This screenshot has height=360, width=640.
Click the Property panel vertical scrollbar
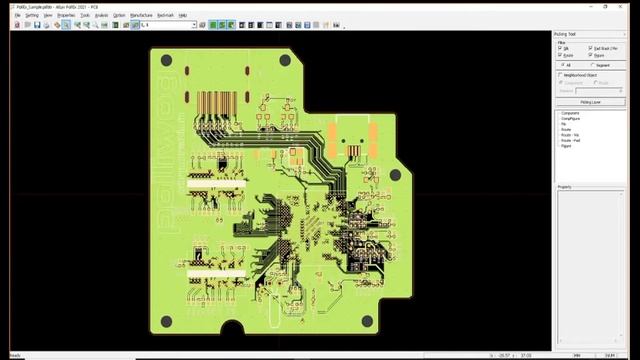pos(621,264)
